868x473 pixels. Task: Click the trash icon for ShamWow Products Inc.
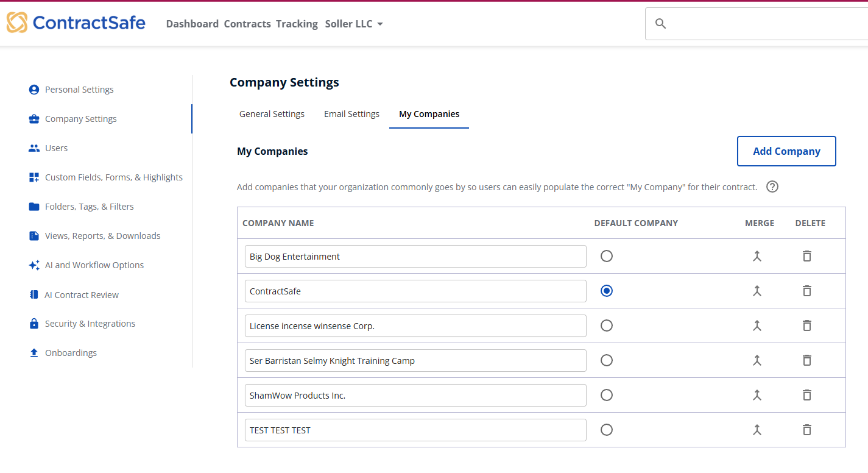[x=807, y=396]
